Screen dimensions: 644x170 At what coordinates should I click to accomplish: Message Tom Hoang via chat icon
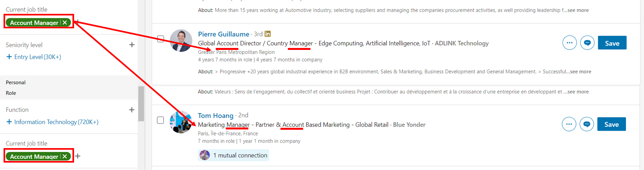pos(587,124)
